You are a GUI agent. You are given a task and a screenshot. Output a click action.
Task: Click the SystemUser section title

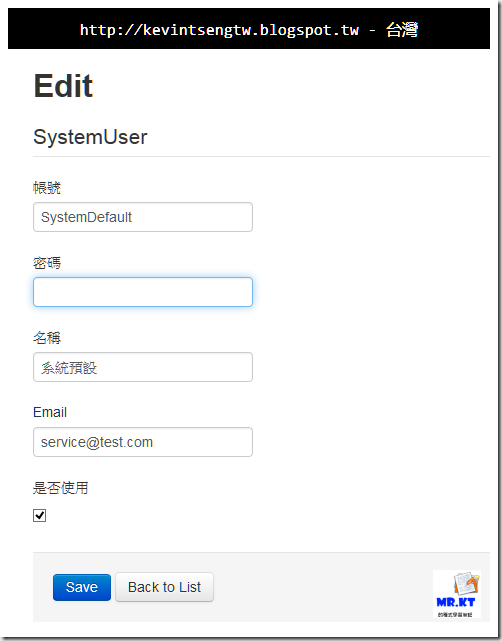tap(90, 137)
